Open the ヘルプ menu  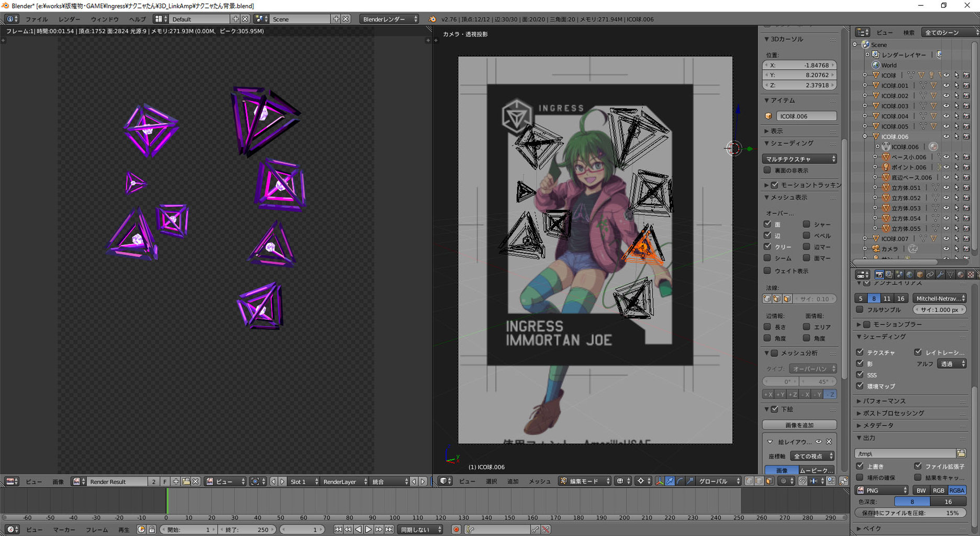(x=137, y=19)
